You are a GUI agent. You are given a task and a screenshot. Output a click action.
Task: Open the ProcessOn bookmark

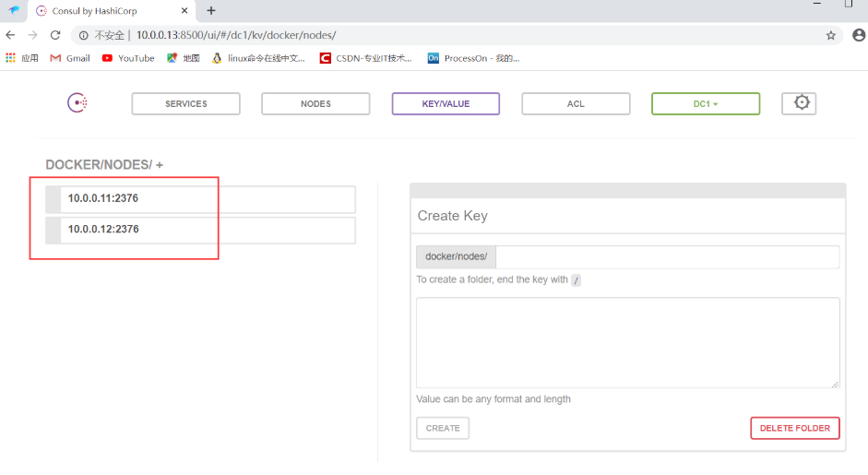pos(473,58)
